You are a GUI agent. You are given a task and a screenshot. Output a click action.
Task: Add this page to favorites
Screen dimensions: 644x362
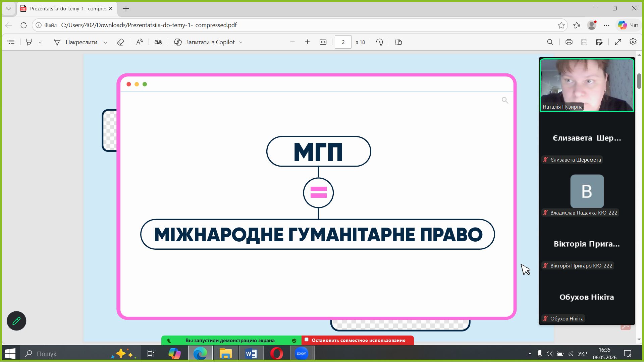click(561, 25)
